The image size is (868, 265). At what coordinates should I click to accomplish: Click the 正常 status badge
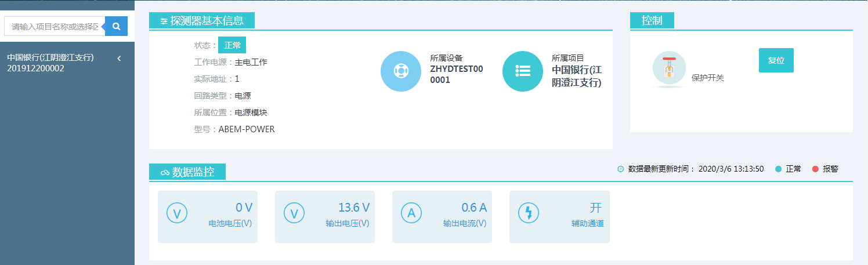coord(232,45)
